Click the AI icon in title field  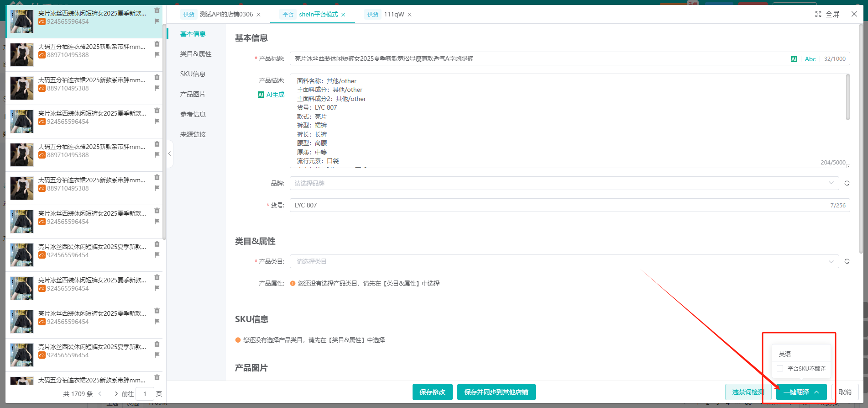point(794,59)
